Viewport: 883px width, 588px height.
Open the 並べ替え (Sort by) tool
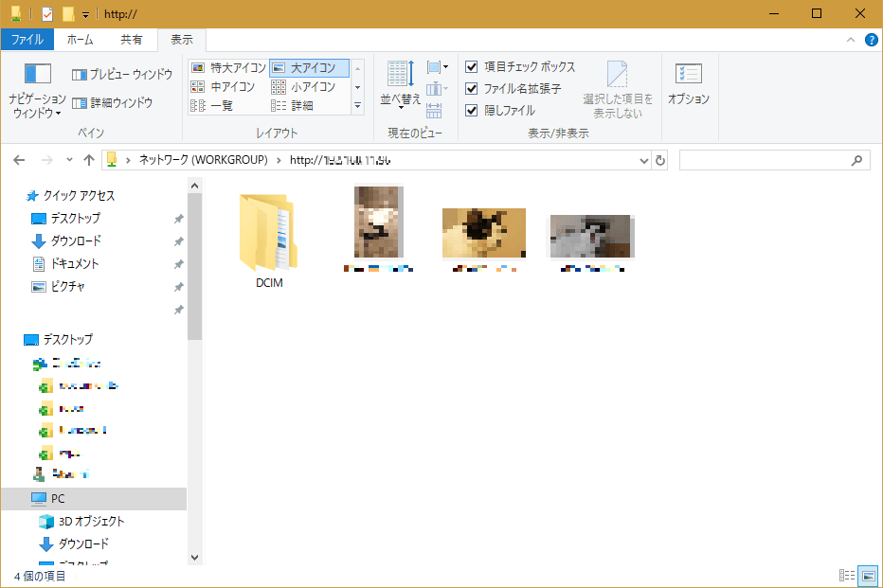[x=400, y=83]
